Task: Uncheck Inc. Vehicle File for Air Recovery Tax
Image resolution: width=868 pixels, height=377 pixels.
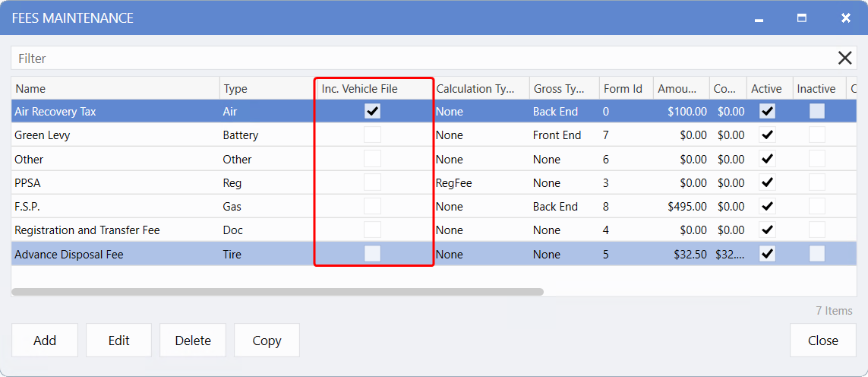Action: coord(372,112)
